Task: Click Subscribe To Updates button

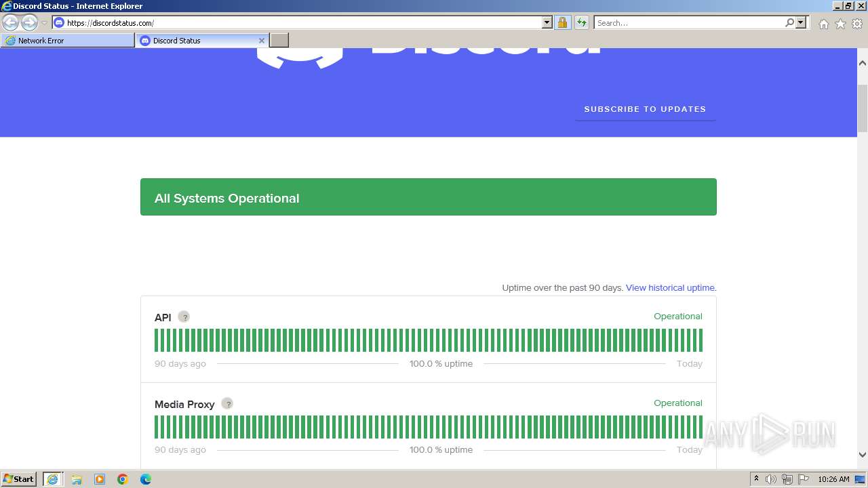Action: 645,109
